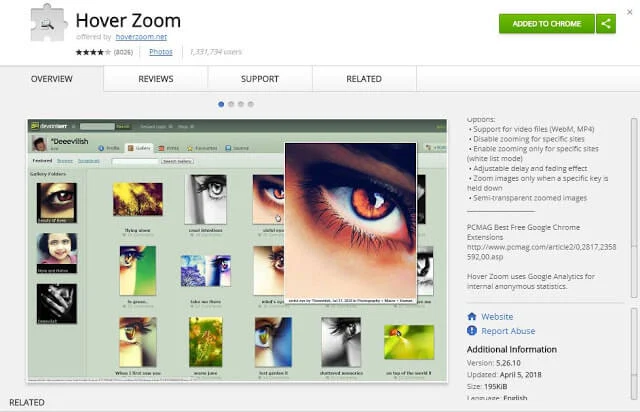Open the Photos category link
Viewport: 640px width, 412px height.
[161, 52]
